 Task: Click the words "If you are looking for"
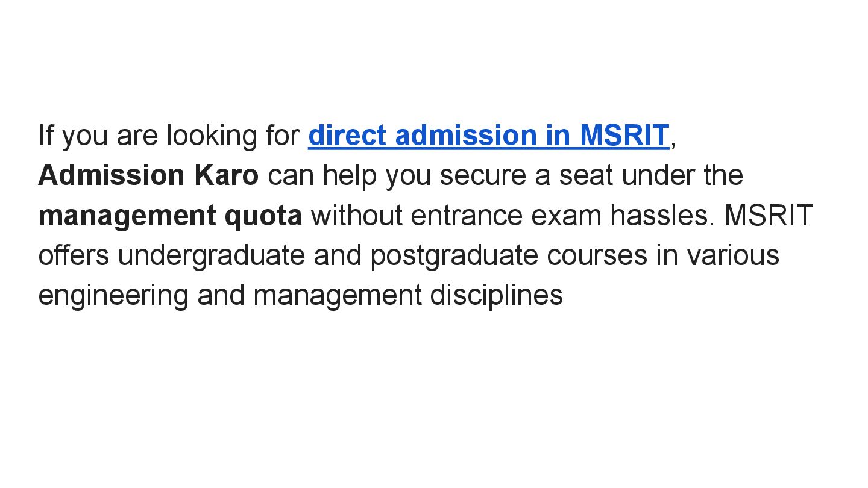pyautogui.click(x=169, y=136)
